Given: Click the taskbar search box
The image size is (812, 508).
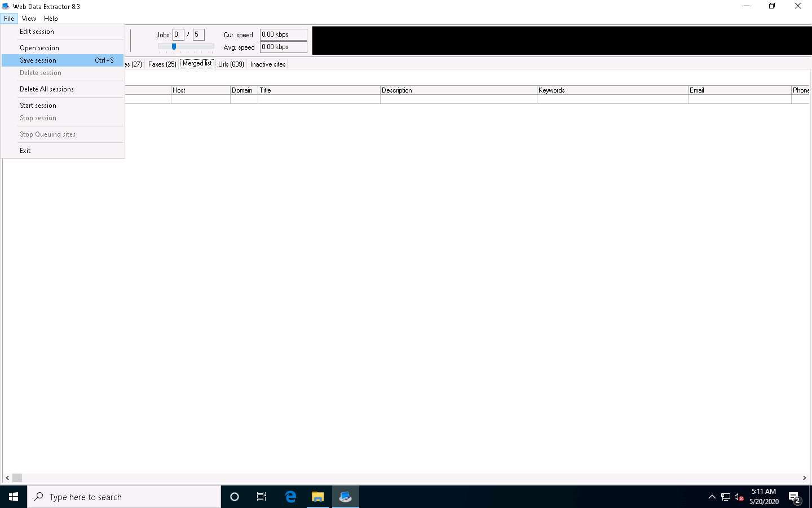Looking at the screenshot, I should coord(124,497).
